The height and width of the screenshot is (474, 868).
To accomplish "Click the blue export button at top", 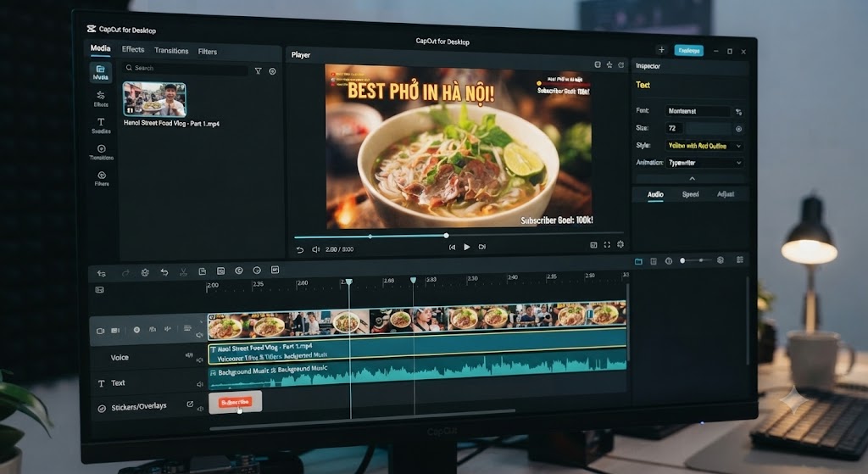I will [x=688, y=50].
